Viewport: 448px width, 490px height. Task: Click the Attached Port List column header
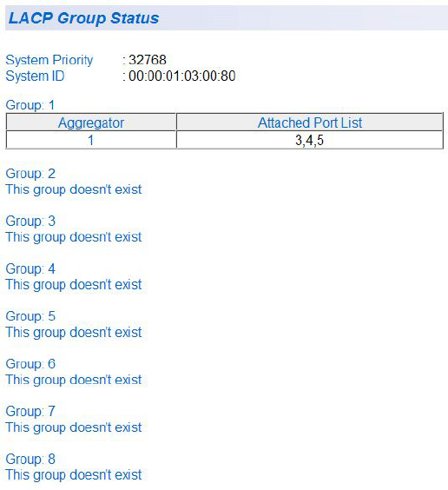pos(310,122)
